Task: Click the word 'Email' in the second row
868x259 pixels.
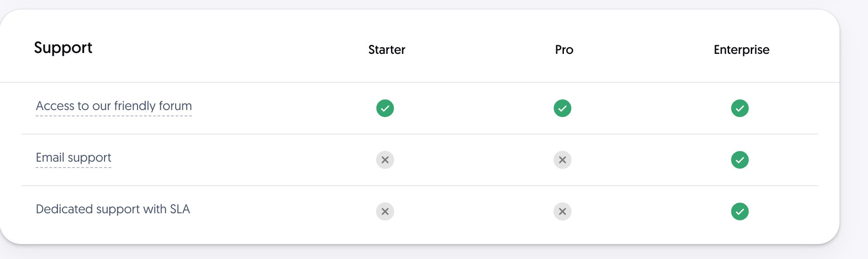Action: pos(50,158)
